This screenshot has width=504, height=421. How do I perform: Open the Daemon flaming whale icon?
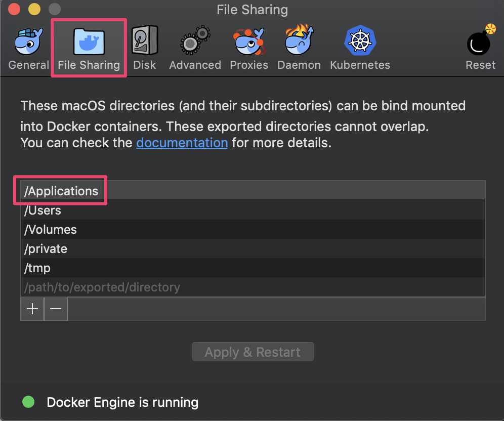tap(299, 43)
